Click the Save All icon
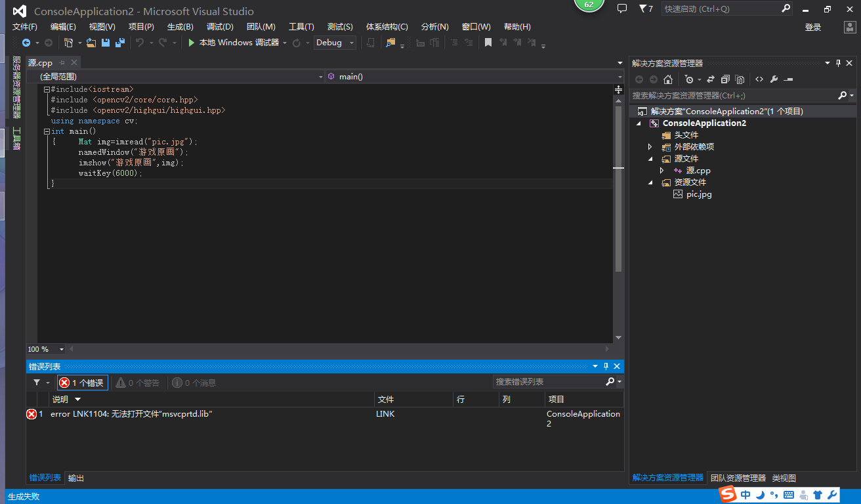The width and height of the screenshot is (861, 504). click(x=120, y=43)
